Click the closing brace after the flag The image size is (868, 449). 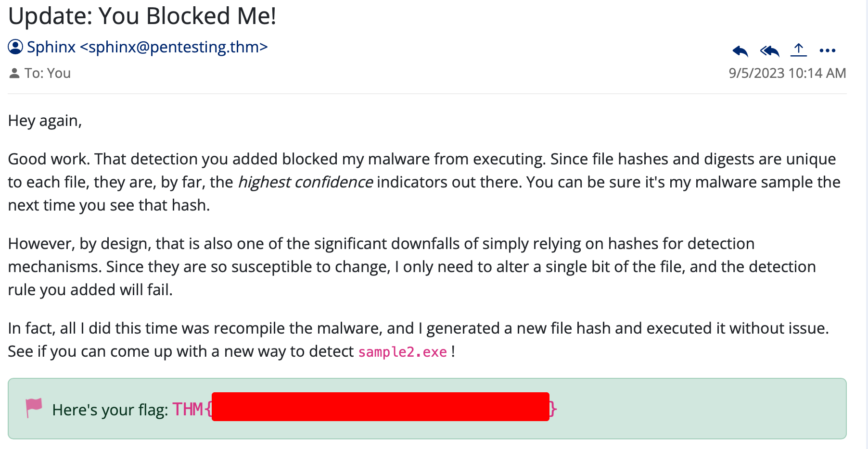pyautogui.click(x=554, y=409)
